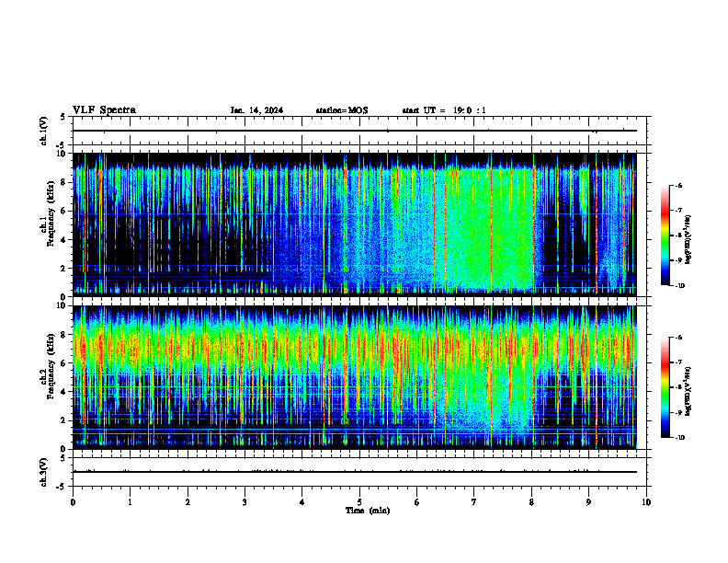728x563 pixels.
Task: Click time axis tick label '10'
Action: 646,502
